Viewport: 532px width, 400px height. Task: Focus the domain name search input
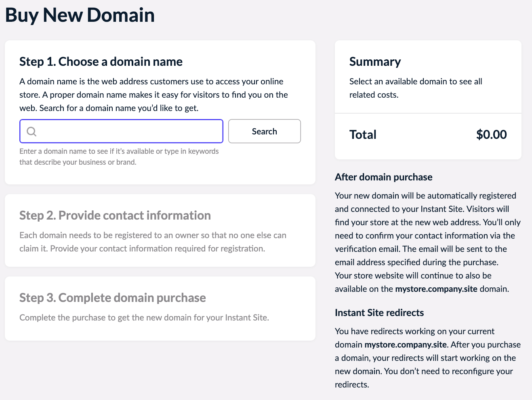tap(121, 131)
